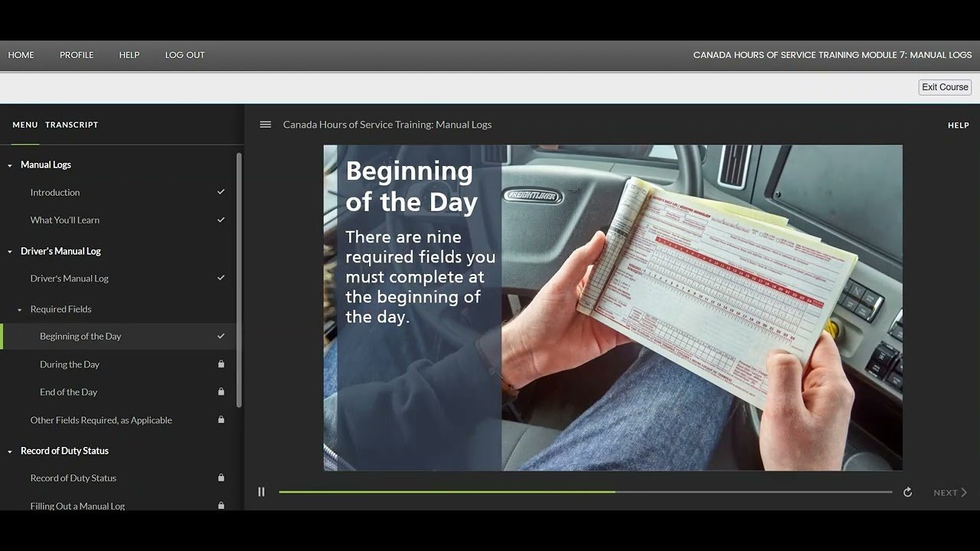Click the checkmark beside What You'll Learn

[221, 220]
